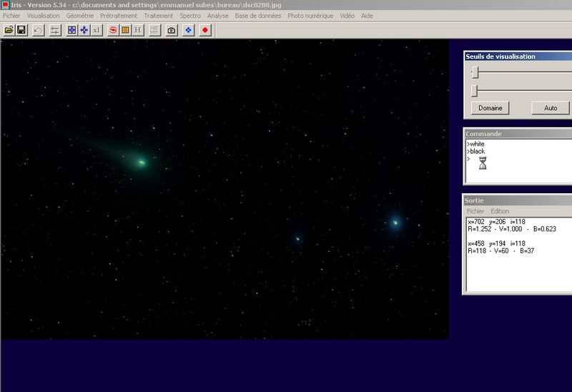
Task: Click the Sortie window title bar
Action: 518,200
